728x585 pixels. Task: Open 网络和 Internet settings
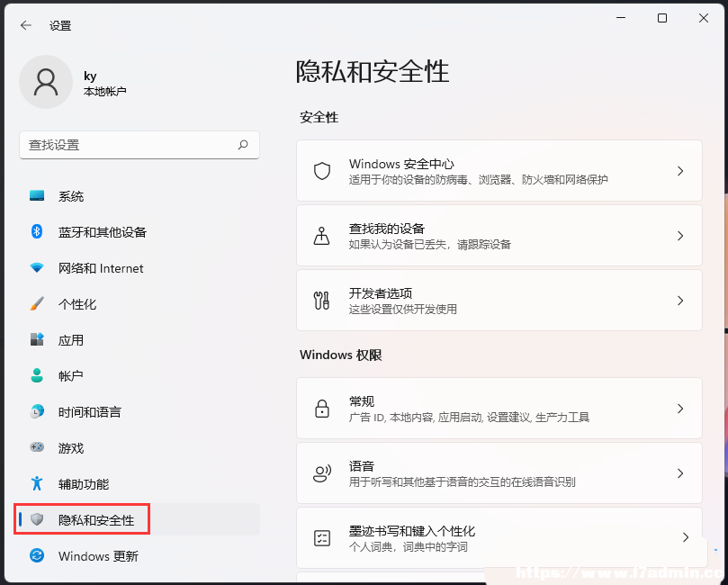pyautogui.click(x=139, y=268)
